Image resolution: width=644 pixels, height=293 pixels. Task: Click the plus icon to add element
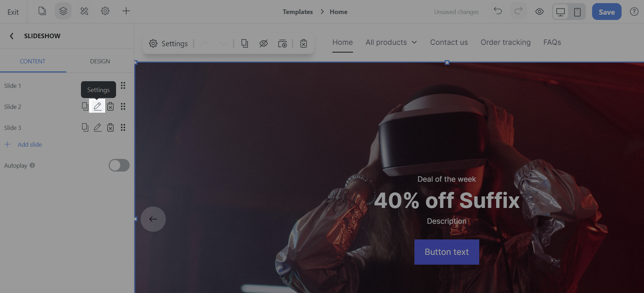126,11
